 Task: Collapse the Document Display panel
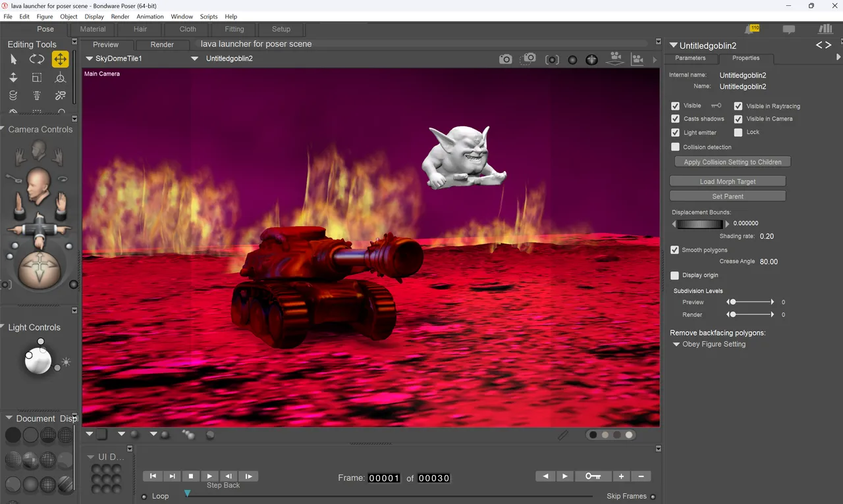(9, 418)
